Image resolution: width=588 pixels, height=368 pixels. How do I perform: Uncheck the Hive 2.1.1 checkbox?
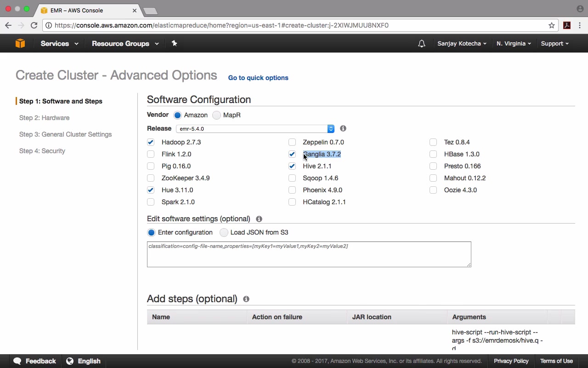292,166
